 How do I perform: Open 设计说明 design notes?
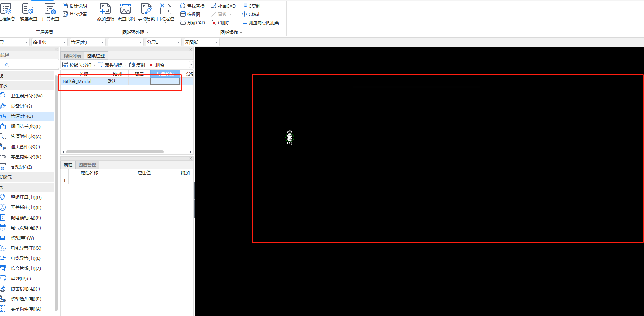click(x=75, y=6)
